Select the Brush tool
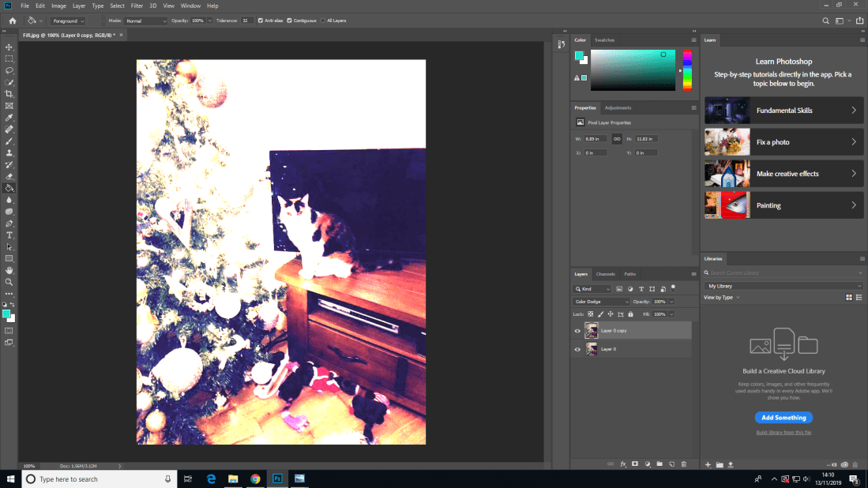The width and height of the screenshot is (868, 488). (x=9, y=141)
